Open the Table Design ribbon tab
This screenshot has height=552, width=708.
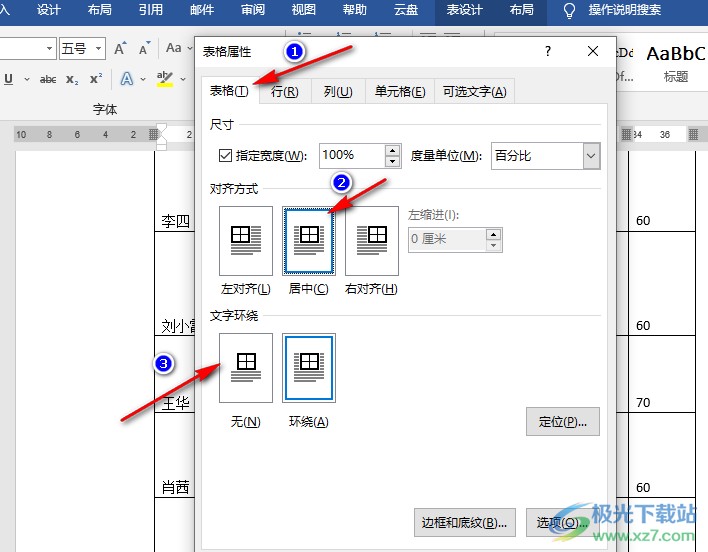[x=465, y=10]
